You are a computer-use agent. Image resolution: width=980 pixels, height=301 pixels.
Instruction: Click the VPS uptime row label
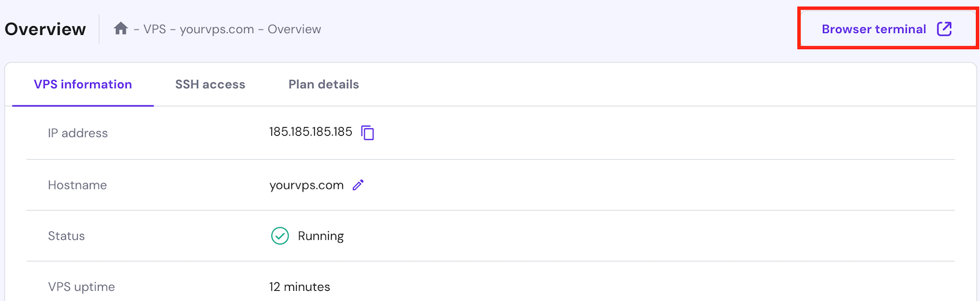click(x=81, y=287)
